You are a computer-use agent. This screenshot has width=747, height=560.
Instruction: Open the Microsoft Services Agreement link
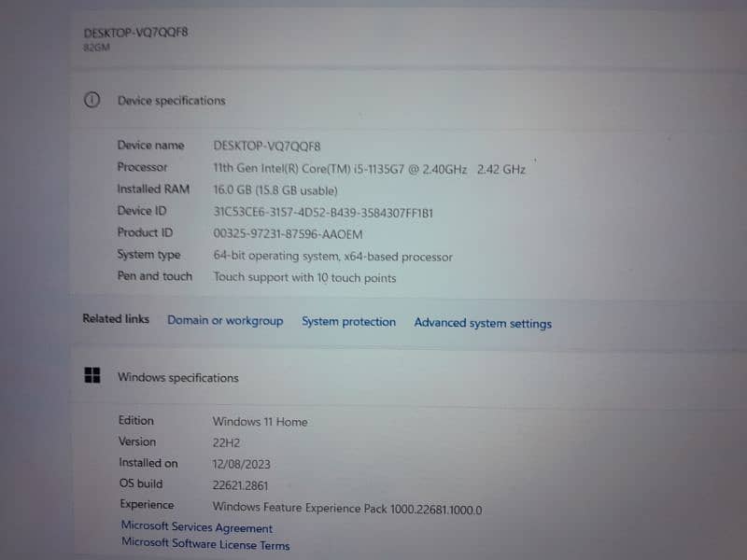coord(197,527)
